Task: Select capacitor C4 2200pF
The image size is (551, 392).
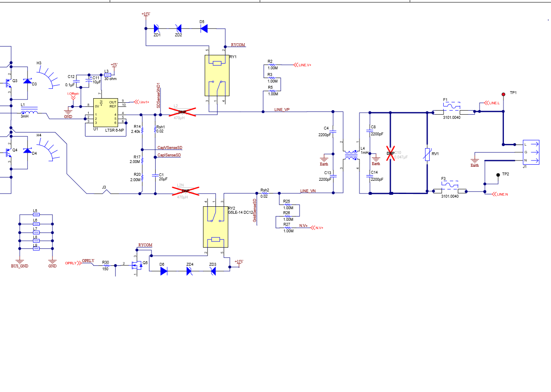Action: click(333, 131)
